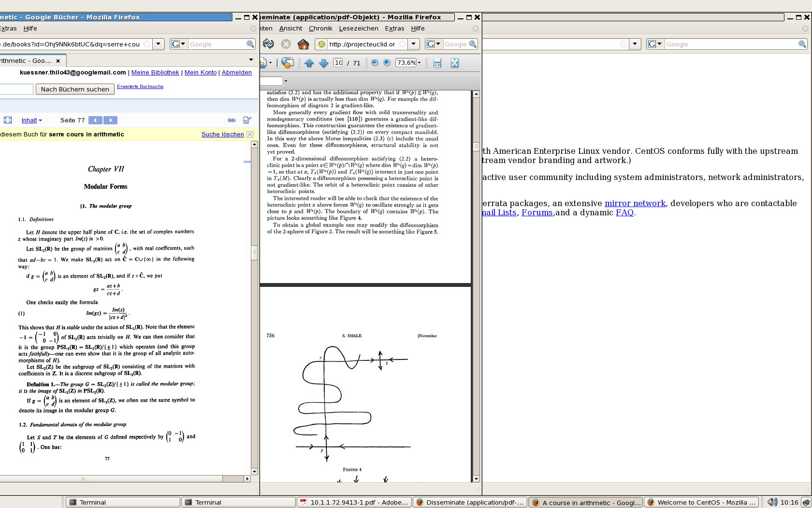Open the Inhalt contents dropdown
This screenshot has width=812, height=508.
click(32, 120)
